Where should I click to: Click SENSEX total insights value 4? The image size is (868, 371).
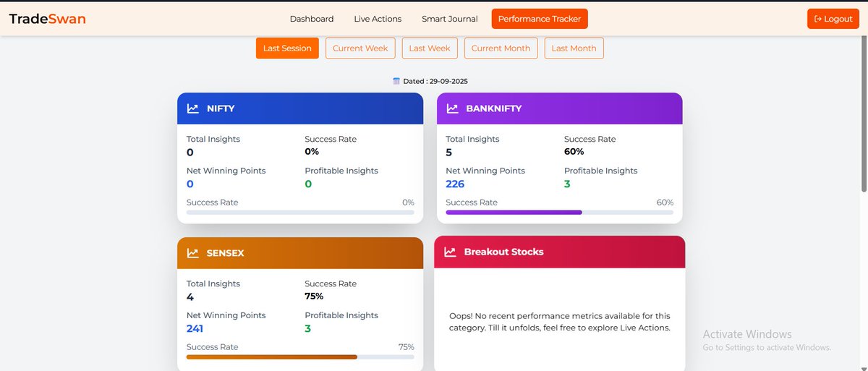190,297
